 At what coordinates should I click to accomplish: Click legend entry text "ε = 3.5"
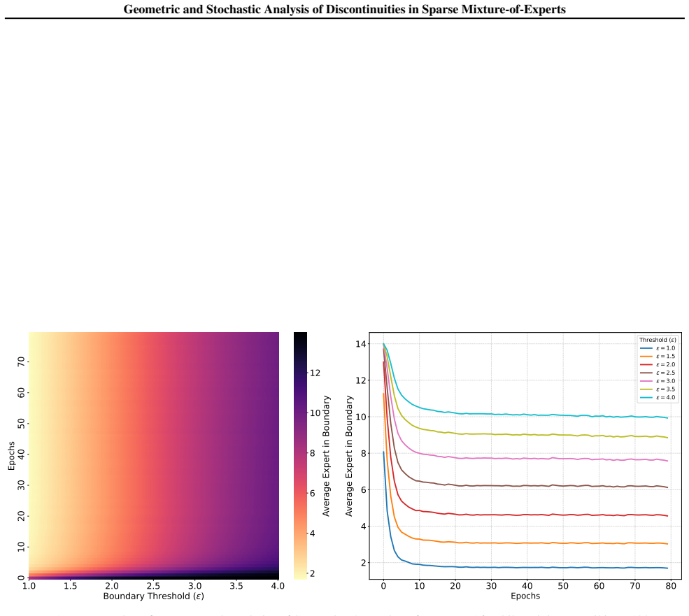665,389
